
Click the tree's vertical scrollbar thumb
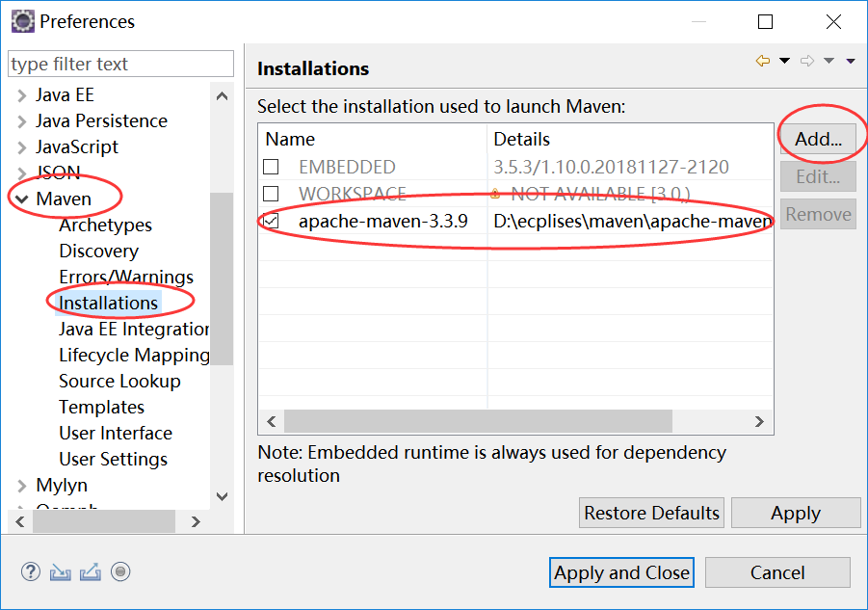pos(222,279)
